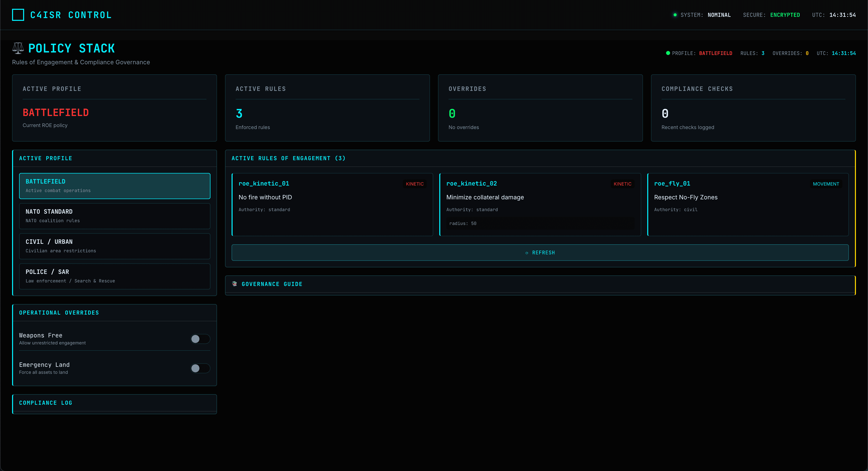This screenshot has width=868, height=471.
Task: Click the green SYSTEM status indicator dot
Action: [675, 15]
